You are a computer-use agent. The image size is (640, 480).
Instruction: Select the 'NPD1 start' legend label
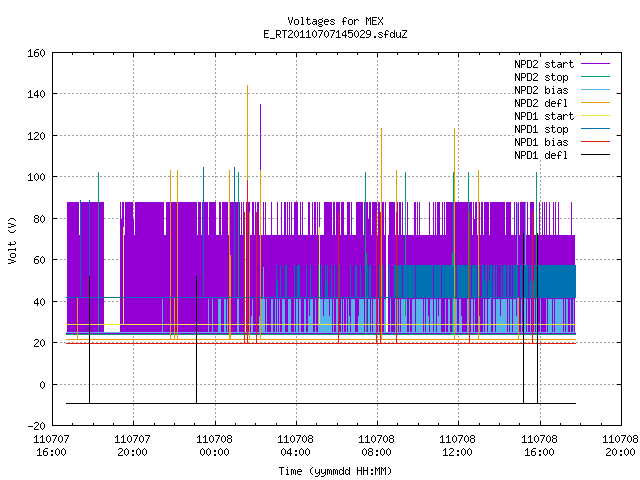coord(544,116)
